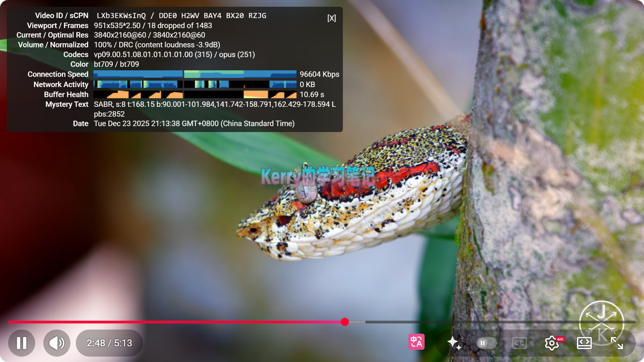Viewport: 644px width, 362px height.
Task: Open the settings gear with 4K badge
Action: pyautogui.click(x=552, y=343)
